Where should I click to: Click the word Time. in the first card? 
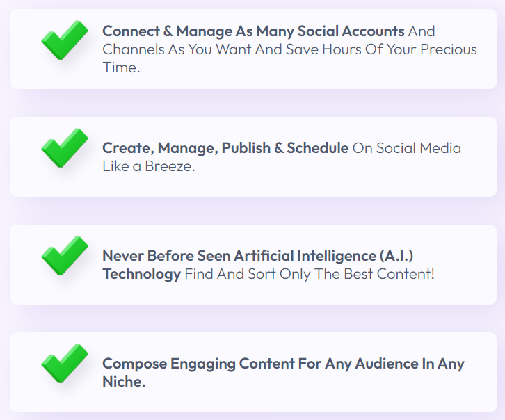121,67
